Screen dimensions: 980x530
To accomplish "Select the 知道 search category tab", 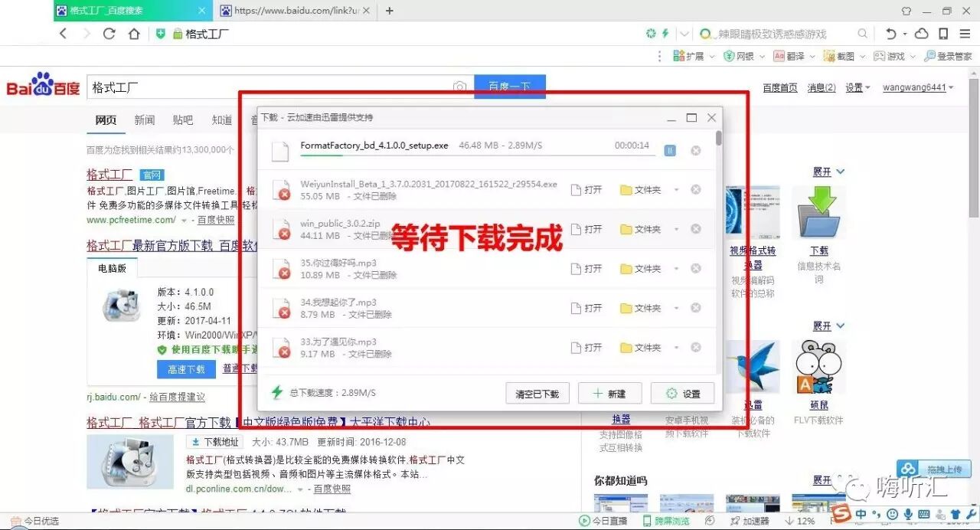I will (222, 120).
